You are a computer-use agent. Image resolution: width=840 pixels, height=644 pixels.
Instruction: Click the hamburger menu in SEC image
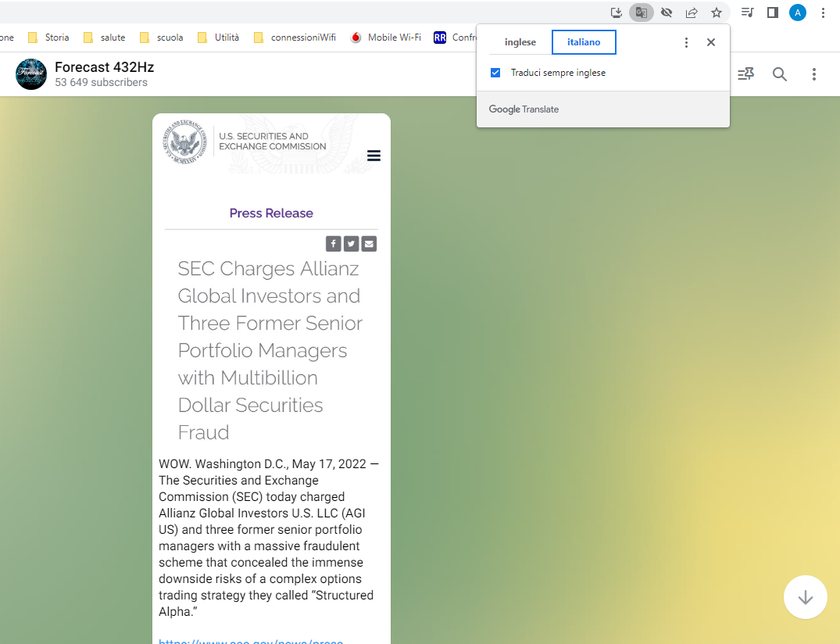point(374,156)
